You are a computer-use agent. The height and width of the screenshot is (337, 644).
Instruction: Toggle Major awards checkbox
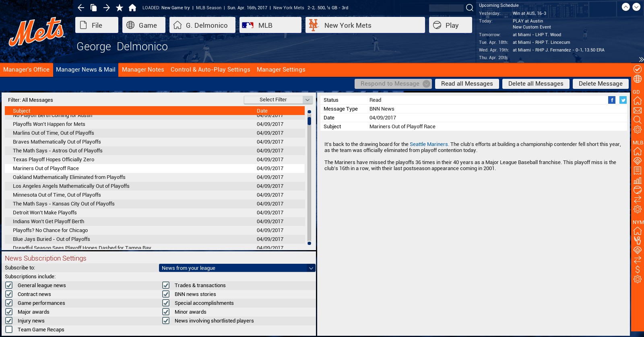(9, 312)
